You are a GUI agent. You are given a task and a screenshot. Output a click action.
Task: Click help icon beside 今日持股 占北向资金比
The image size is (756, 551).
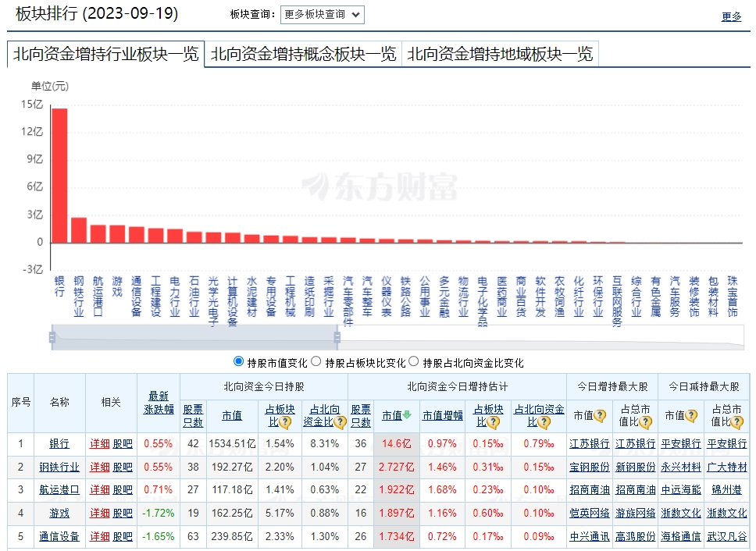(x=337, y=422)
